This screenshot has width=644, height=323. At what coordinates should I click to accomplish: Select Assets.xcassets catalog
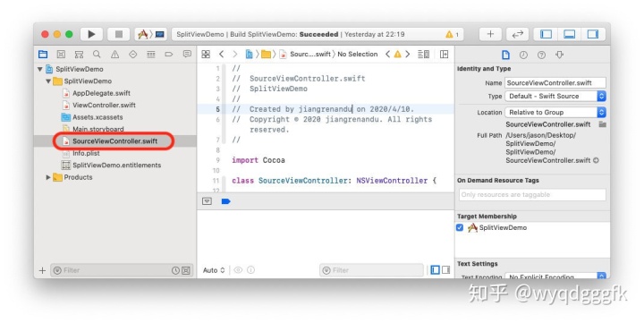tap(97, 117)
